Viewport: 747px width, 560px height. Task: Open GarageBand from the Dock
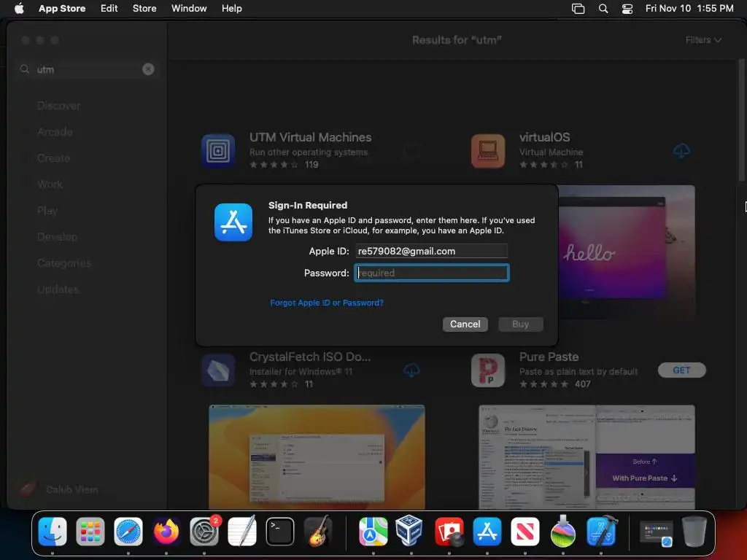(318, 532)
